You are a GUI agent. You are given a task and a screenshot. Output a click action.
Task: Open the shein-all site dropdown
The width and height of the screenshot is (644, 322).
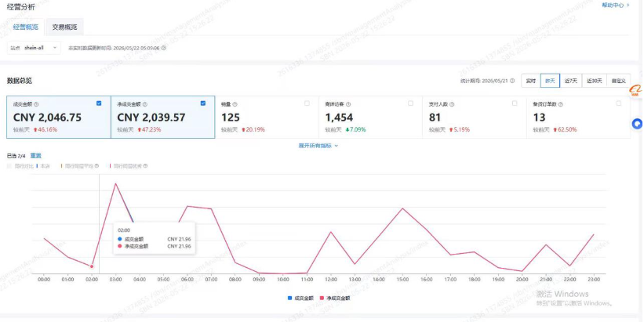coord(34,48)
